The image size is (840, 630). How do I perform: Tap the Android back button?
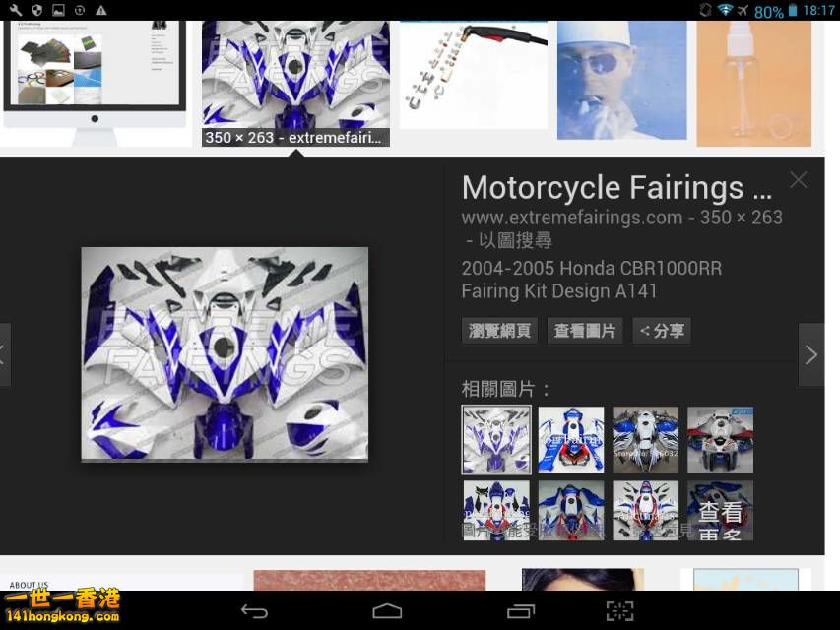pyautogui.click(x=254, y=611)
